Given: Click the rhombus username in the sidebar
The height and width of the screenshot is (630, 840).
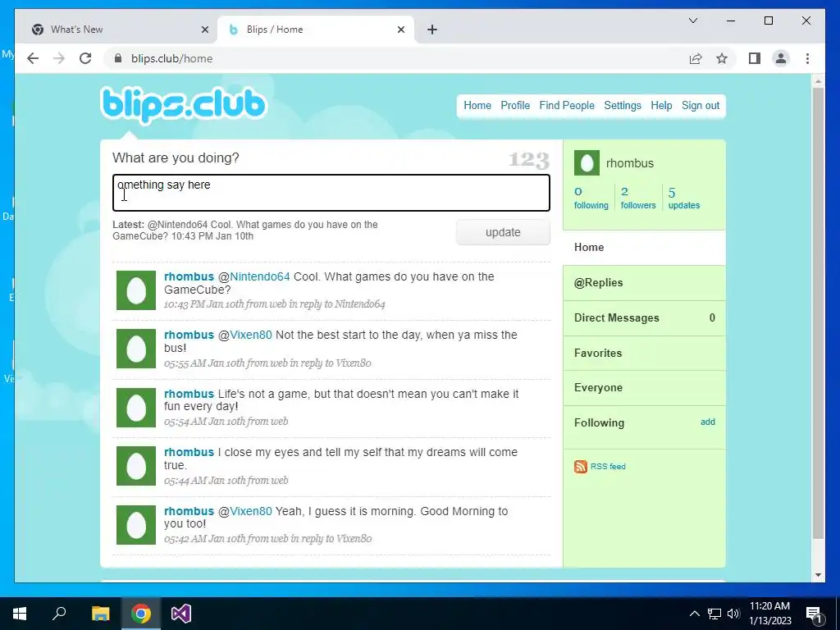Looking at the screenshot, I should click(x=630, y=163).
